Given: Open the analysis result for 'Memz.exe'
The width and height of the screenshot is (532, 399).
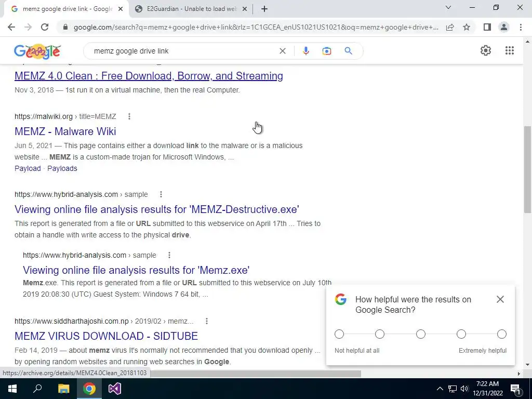Looking at the screenshot, I should click(x=136, y=270).
